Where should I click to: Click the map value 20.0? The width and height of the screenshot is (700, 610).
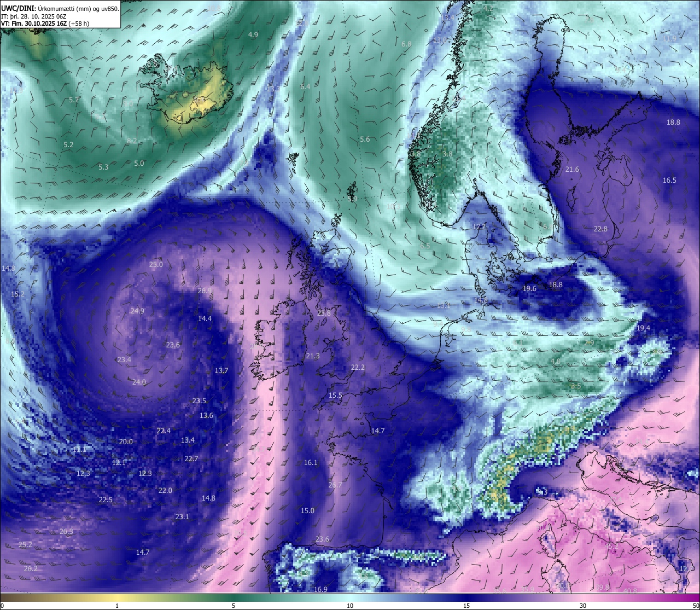point(126,441)
